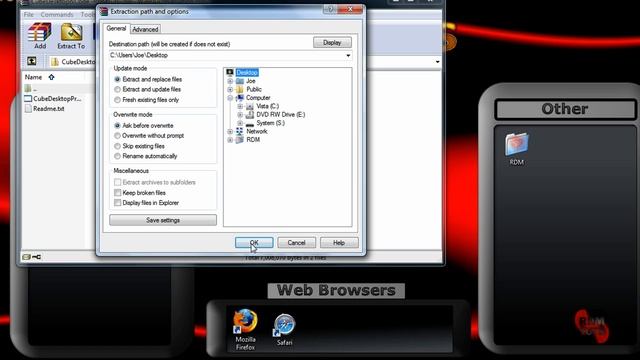Screen dimensions: 640x360
Task: Expand the Public folder node
Action: click(230, 89)
